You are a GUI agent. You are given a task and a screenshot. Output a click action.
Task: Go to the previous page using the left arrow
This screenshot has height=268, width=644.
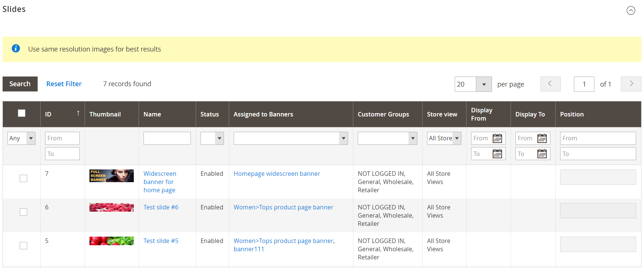coord(550,84)
